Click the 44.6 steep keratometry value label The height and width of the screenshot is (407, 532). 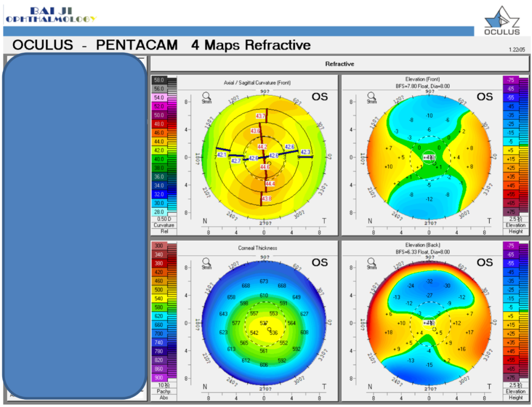click(x=265, y=167)
